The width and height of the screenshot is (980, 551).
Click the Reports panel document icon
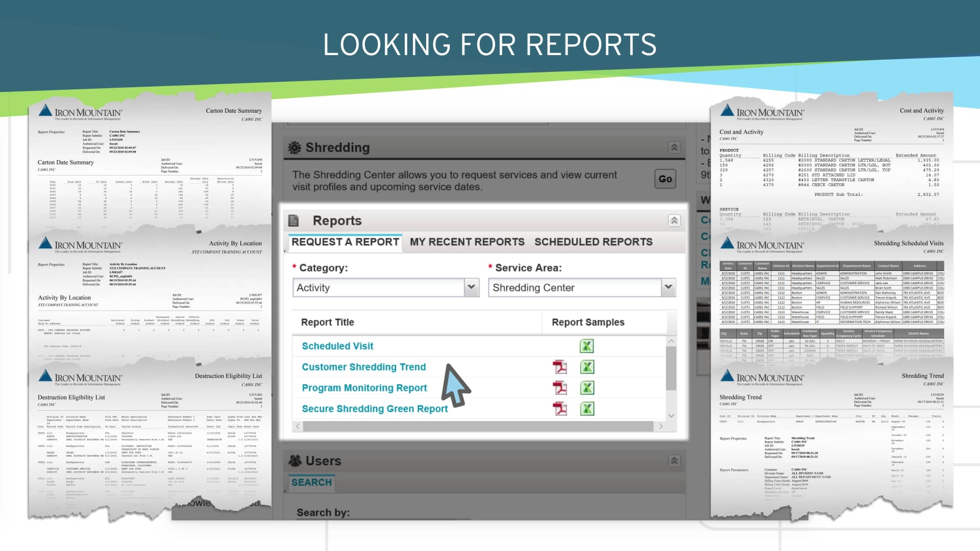point(293,221)
